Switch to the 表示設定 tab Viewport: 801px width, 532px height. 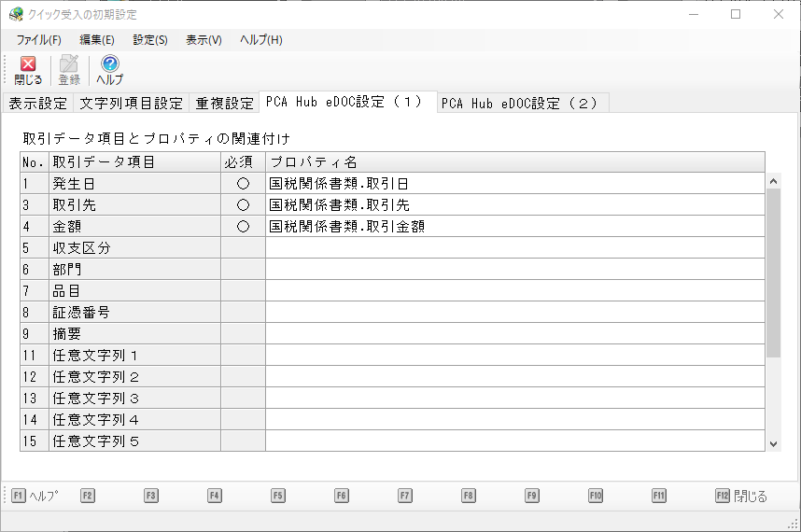[37, 103]
